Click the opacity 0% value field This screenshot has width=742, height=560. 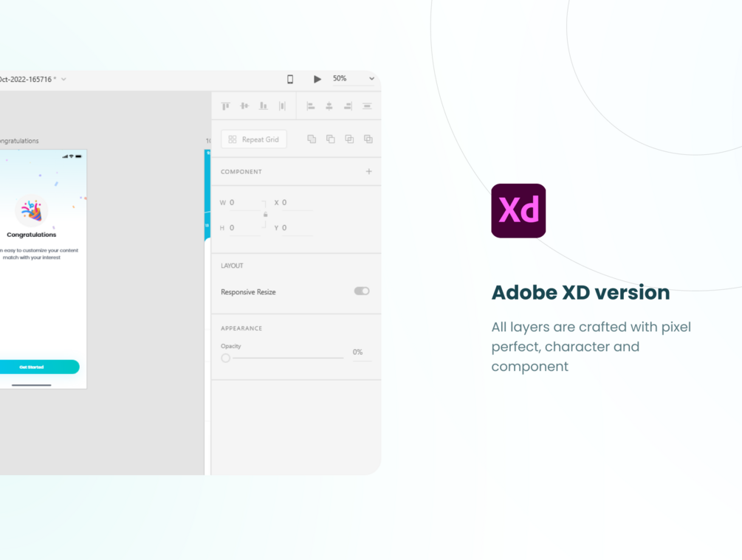[362, 353]
